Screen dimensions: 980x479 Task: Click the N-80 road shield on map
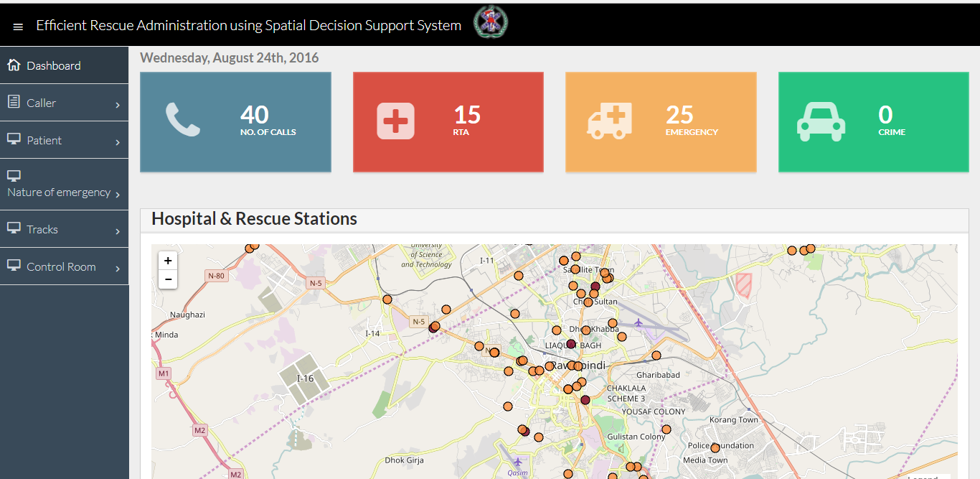tap(216, 276)
